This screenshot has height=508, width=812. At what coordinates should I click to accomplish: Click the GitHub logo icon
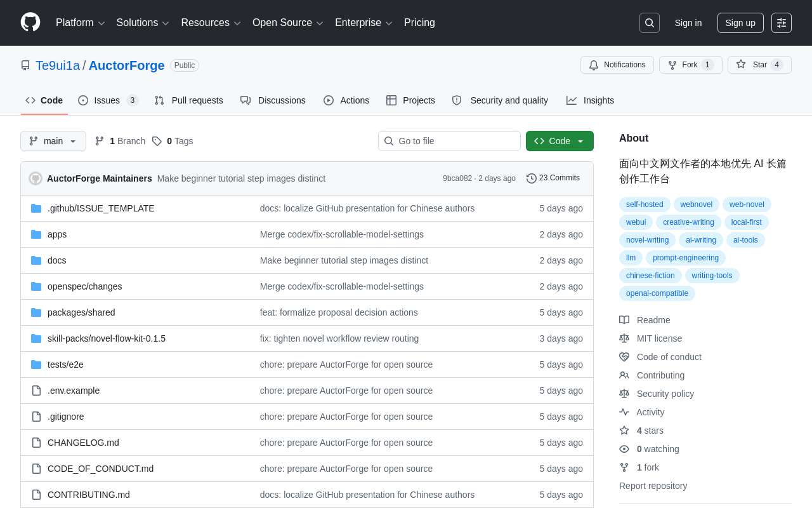tap(30, 22)
